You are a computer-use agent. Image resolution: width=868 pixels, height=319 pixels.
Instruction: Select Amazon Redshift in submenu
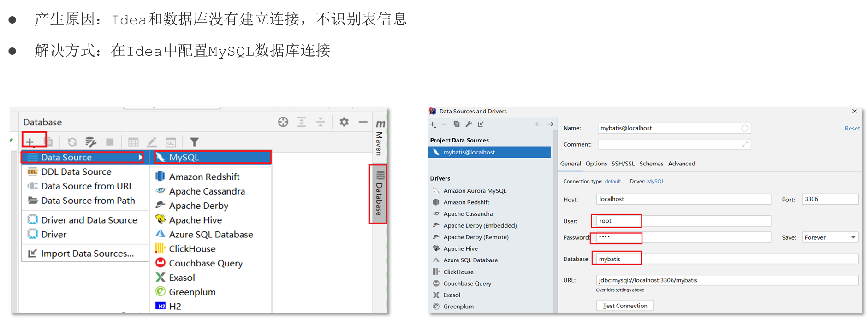211,177
